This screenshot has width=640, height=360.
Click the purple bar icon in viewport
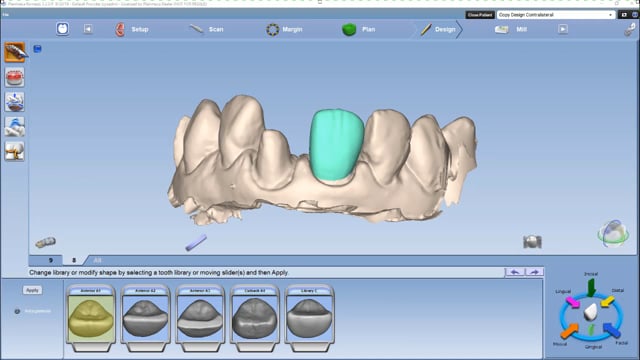pyautogui.click(x=196, y=243)
